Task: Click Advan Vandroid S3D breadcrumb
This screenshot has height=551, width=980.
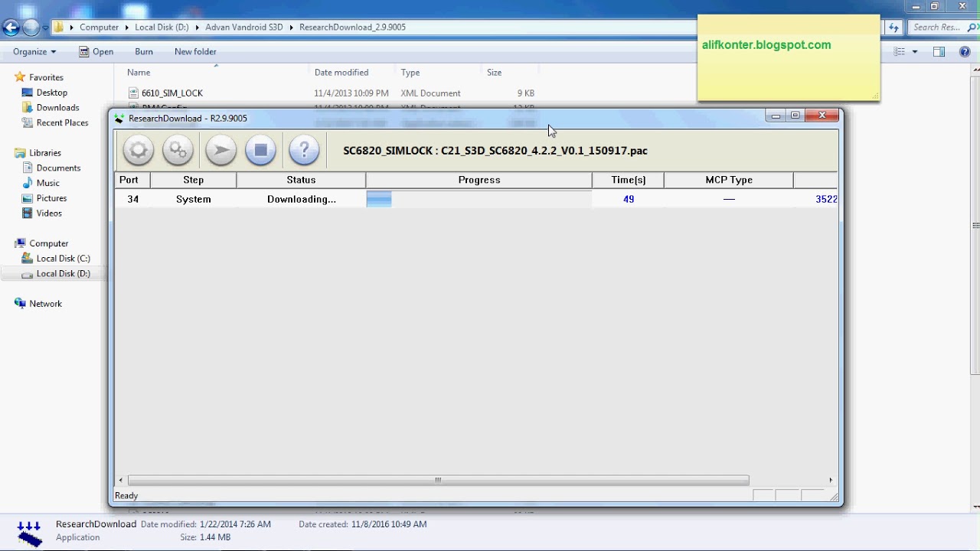Action: [244, 28]
